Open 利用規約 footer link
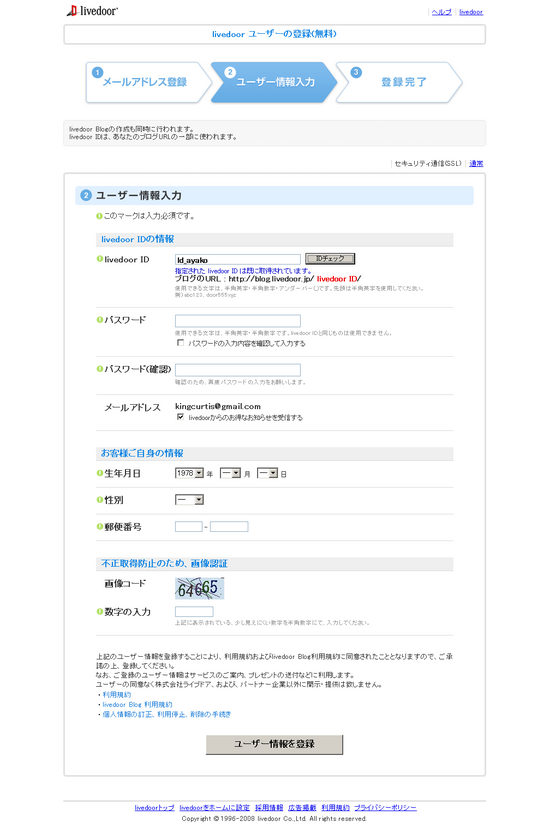550x828 pixels. [335, 807]
